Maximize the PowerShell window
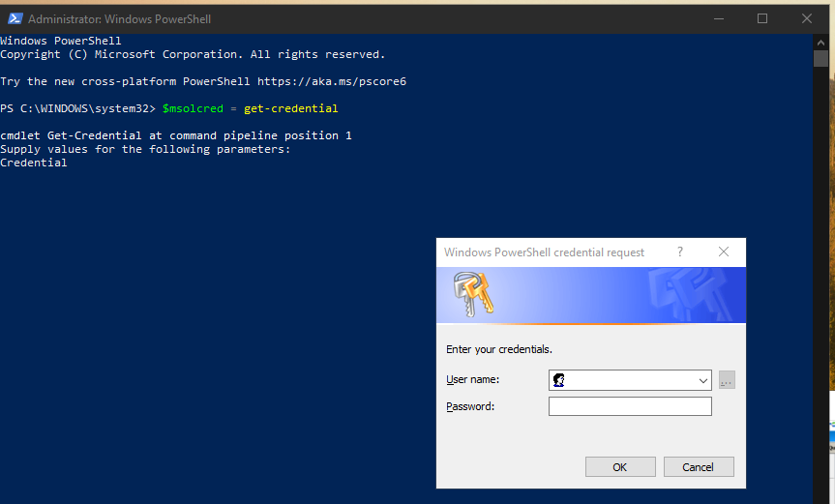 tap(762, 18)
